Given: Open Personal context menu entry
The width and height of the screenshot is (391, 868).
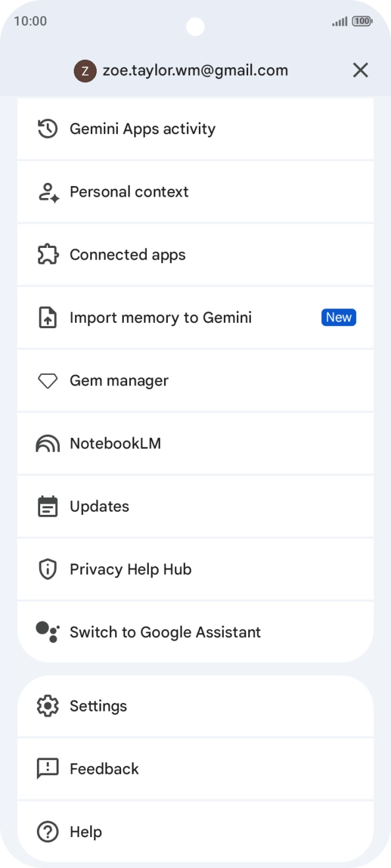Looking at the screenshot, I should [x=195, y=192].
